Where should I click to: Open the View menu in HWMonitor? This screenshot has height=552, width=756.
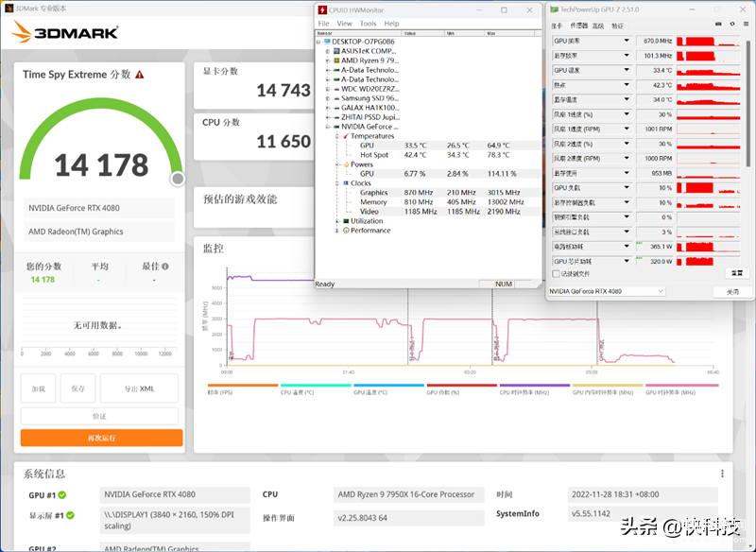[x=344, y=23]
